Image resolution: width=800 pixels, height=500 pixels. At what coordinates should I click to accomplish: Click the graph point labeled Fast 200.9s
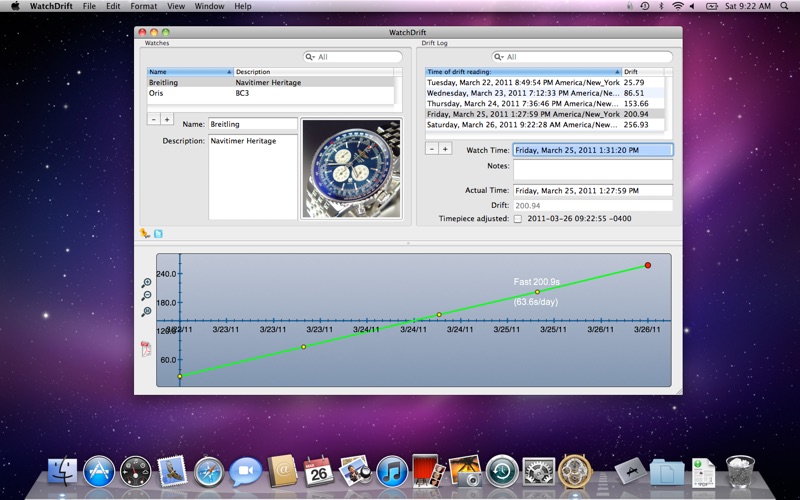(x=537, y=292)
